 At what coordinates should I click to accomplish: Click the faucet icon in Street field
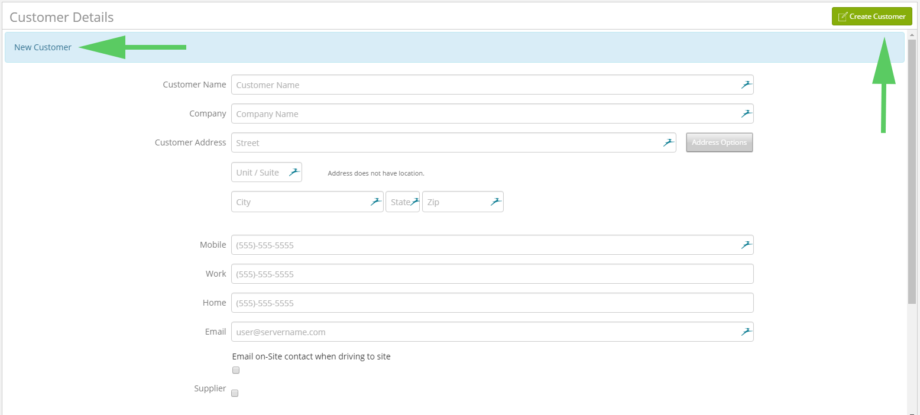(669, 142)
